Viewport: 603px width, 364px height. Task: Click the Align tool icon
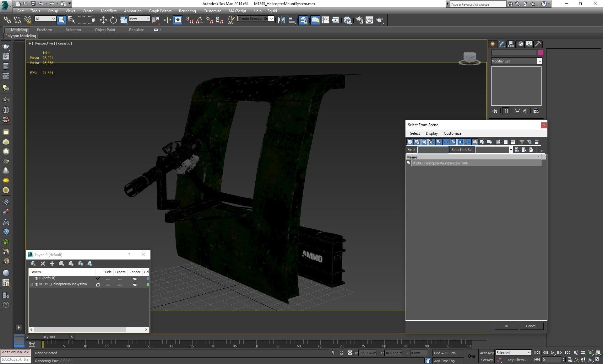[291, 20]
